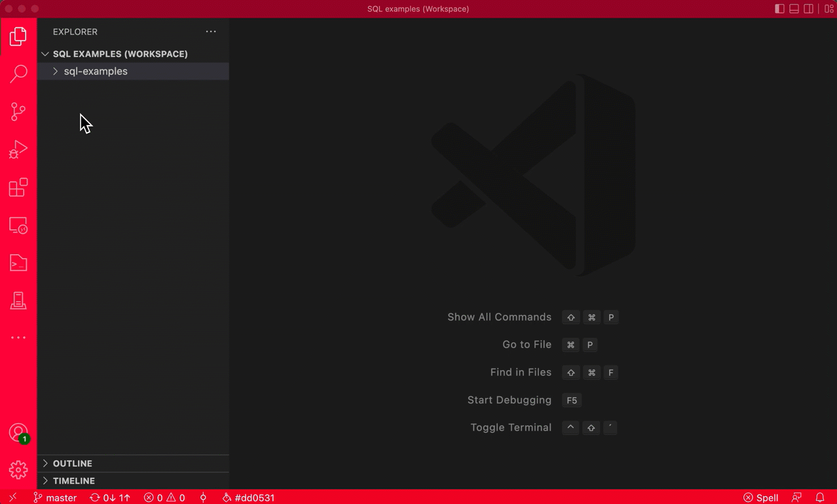Toggle Spell checker in status bar
837x504 pixels.
coord(761,497)
